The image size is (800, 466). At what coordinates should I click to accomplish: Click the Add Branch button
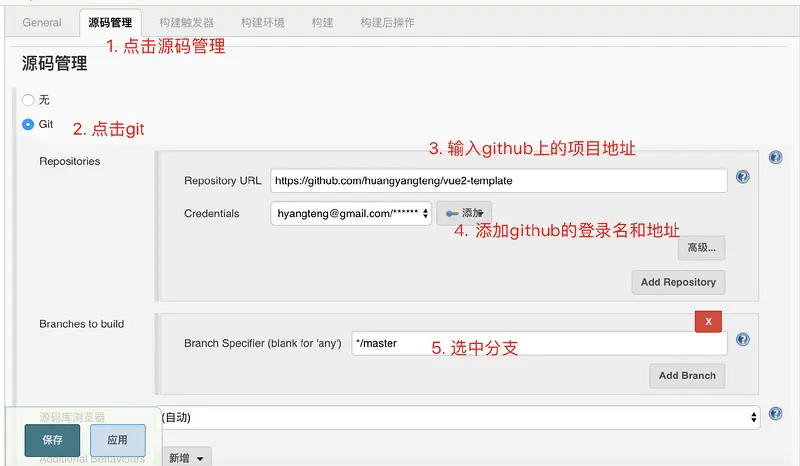click(x=687, y=376)
